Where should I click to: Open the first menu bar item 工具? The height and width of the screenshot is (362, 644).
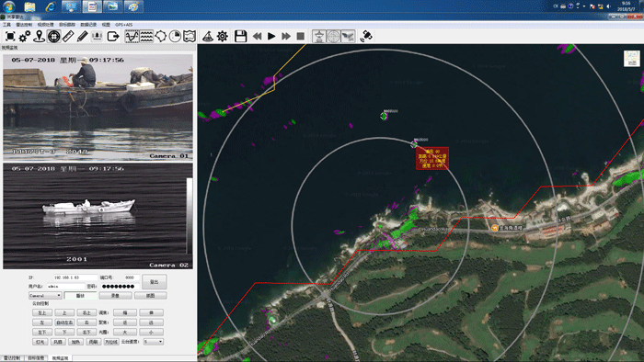6,25
